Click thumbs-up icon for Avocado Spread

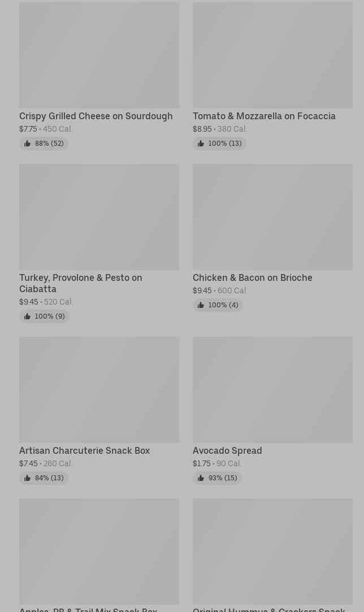[x=201, y=478]
